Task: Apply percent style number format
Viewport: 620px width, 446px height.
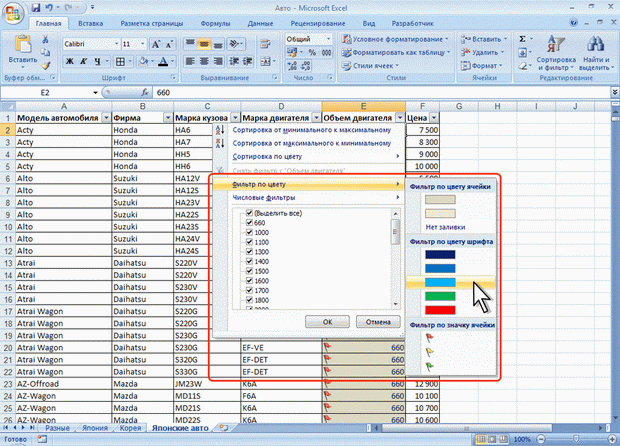Action: 312,52
